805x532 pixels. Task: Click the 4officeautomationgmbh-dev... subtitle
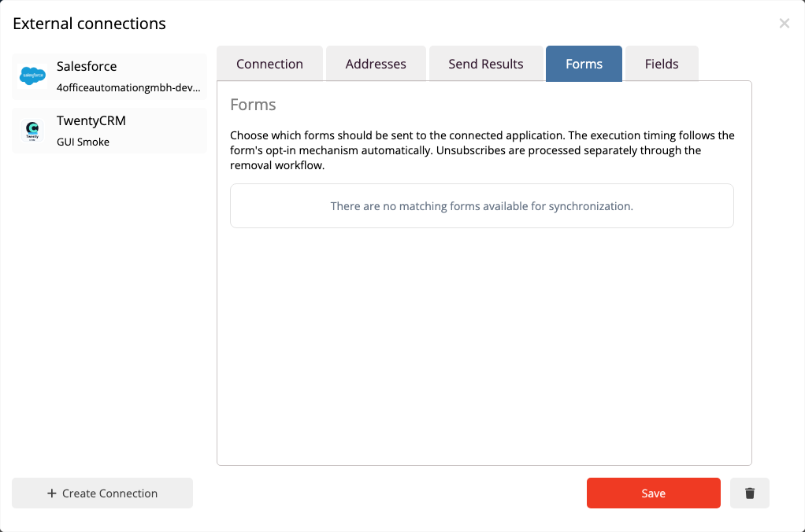(x=128, y=87)
